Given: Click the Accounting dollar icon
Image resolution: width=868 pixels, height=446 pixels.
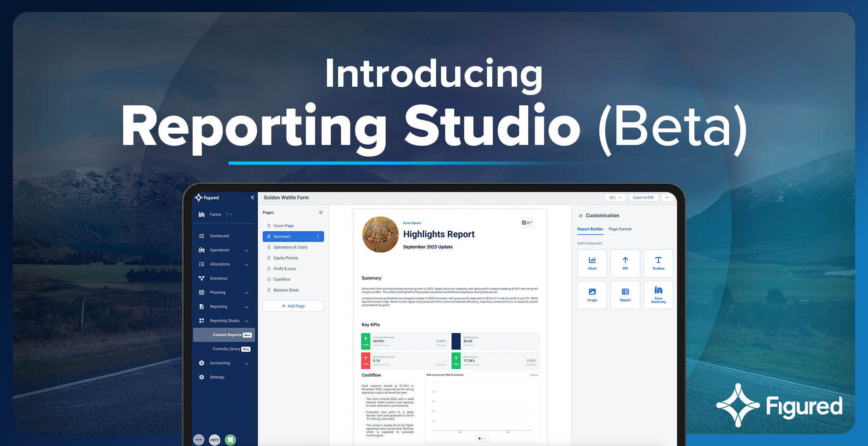Looking at the screenshot, I should tap(201, 363).
